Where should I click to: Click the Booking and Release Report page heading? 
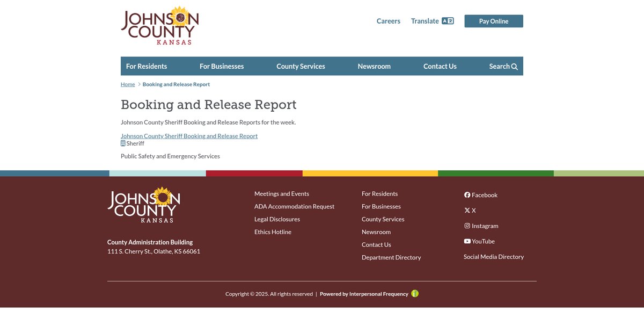click(x=209, y=104)
